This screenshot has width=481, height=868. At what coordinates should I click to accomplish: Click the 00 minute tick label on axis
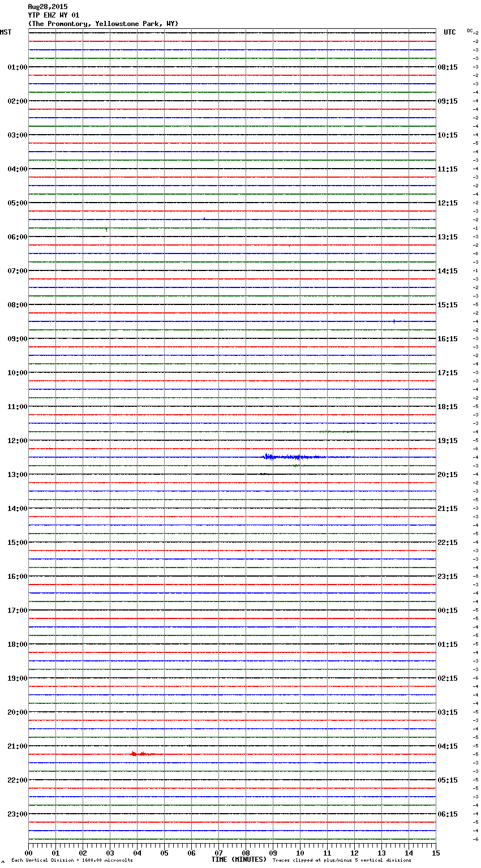(x=29, y=853)
